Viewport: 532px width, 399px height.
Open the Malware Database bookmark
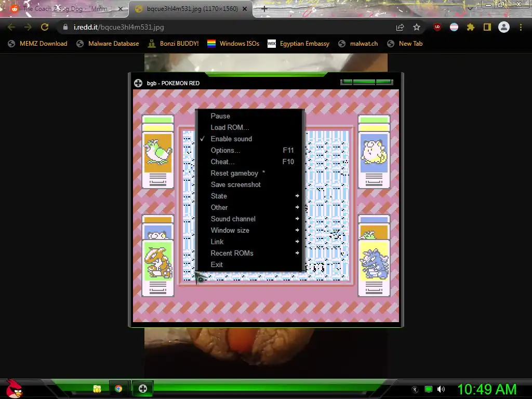(108, 44)
